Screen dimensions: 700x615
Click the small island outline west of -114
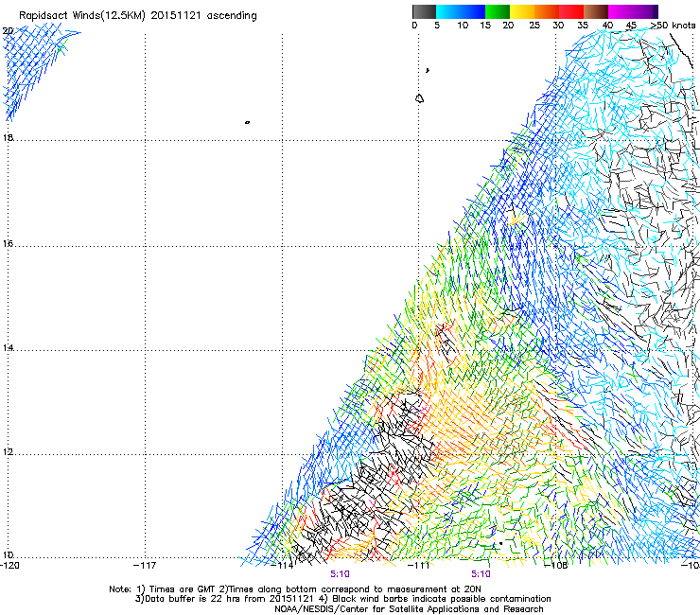pyautogui.click(x=247, y=122)
